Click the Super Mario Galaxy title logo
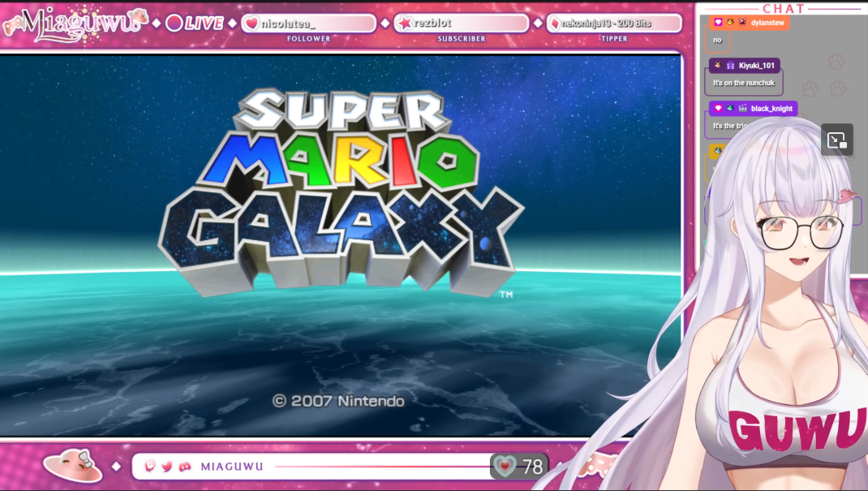The image size is (868, 491). coord(341,191)
